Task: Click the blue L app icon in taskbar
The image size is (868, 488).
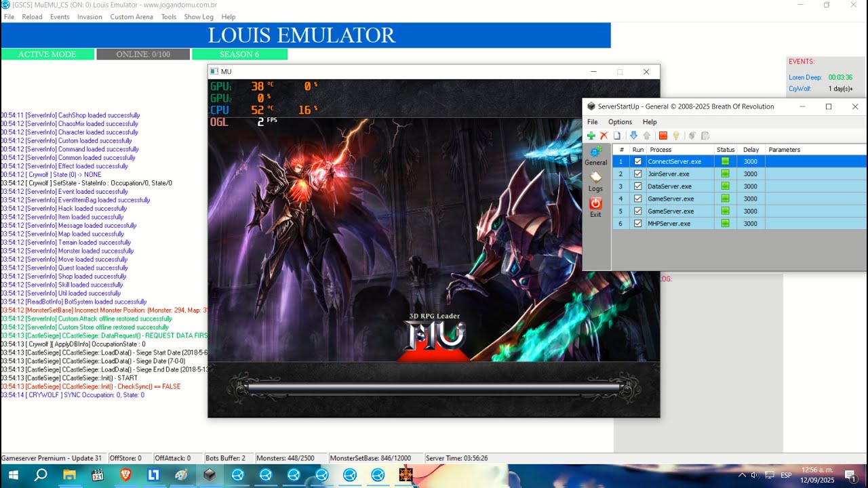Action: pos(153,475)
